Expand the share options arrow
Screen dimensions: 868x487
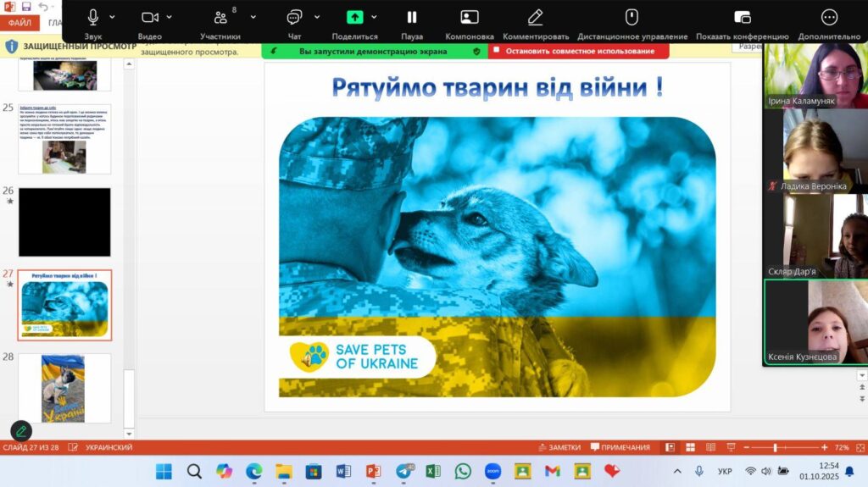coord(374,18)
